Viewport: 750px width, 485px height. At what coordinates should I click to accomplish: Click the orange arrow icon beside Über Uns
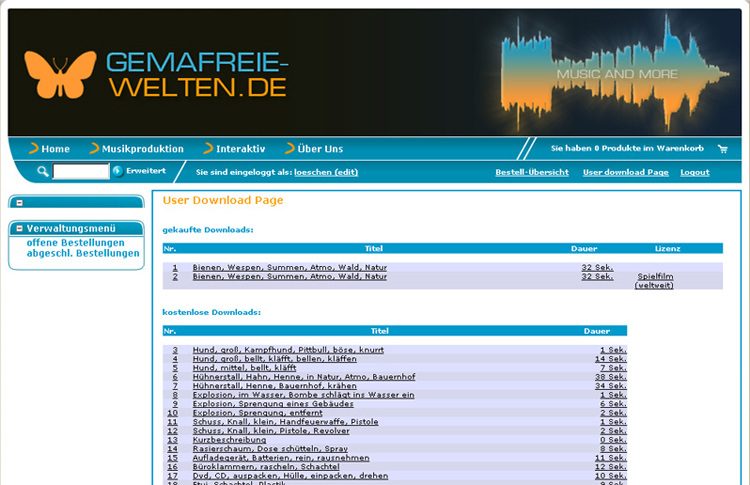(290, 149)
